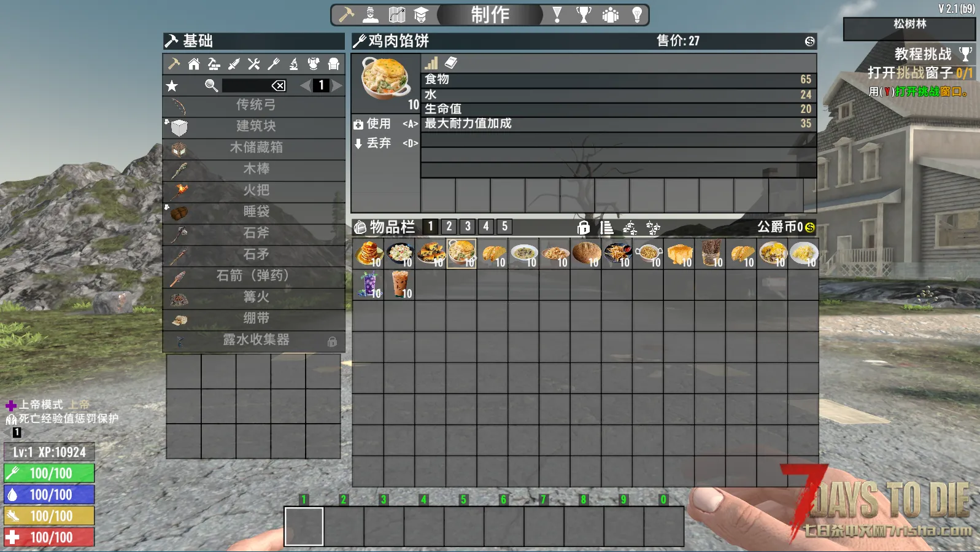This screenshot has width=980, height=552.
Task: Switch to inventory page 3
Action: coord(468,227)
